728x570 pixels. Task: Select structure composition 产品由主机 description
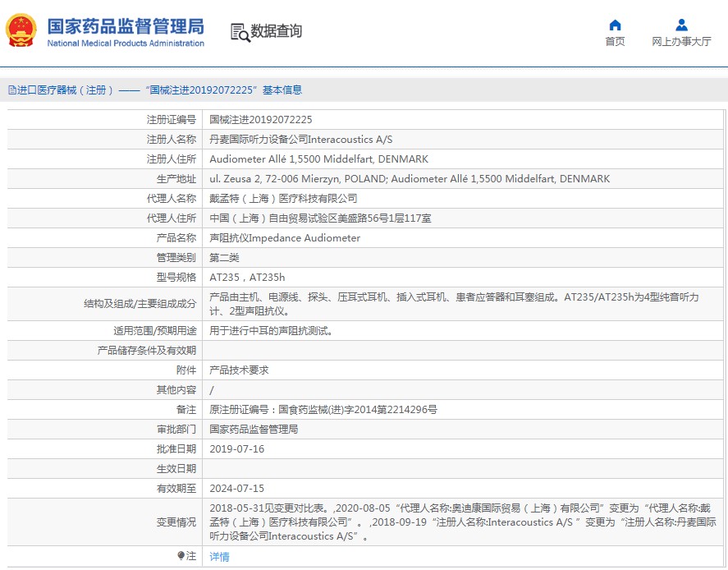click(x=454, y=304)
